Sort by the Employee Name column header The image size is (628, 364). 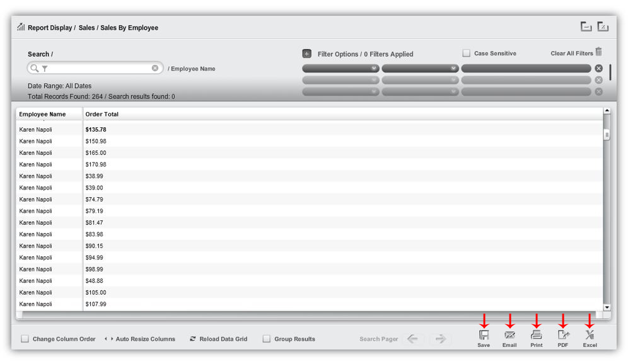click(42, 114)
